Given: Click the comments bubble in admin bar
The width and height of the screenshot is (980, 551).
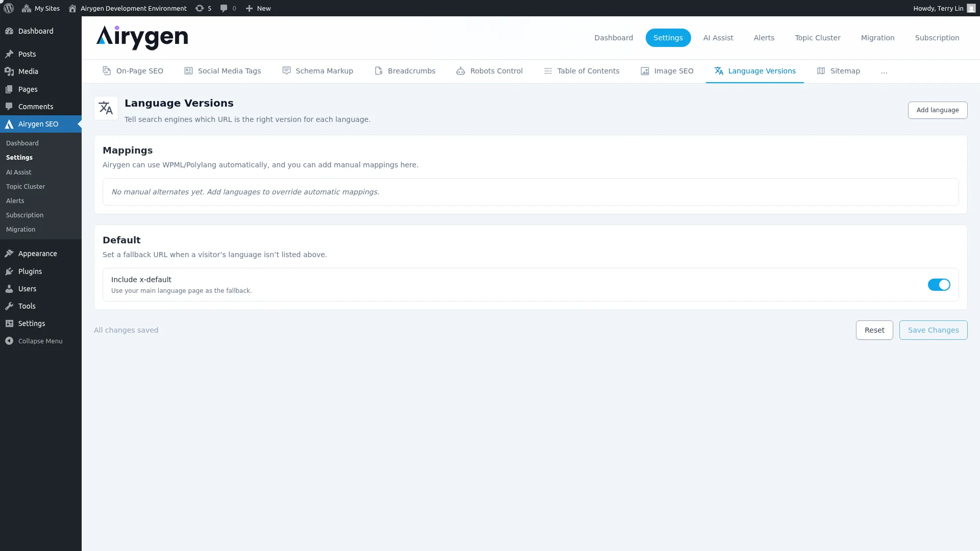Looking at the screenshot, I should (228, 8).
